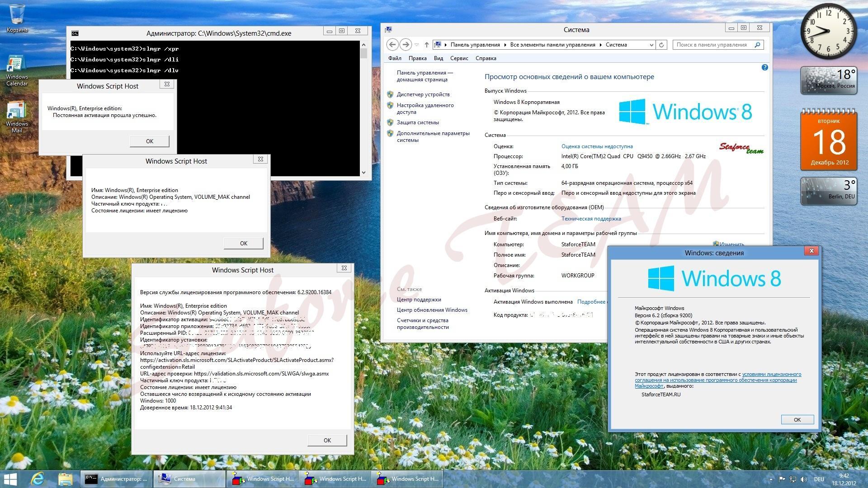Viewport: 868px width, 488px height.
Task: Open the Сервис menu
Action: [x=459, y=58]
